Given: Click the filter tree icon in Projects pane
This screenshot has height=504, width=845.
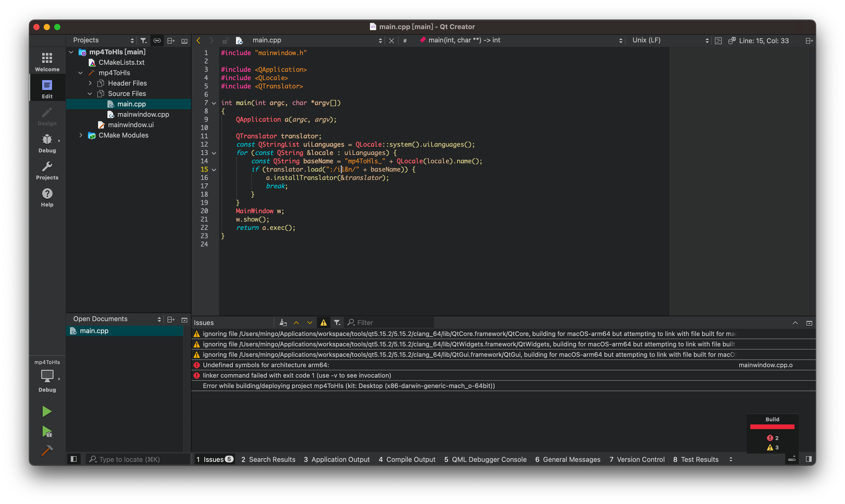Looking at the screenshot, I should [144, 41].
